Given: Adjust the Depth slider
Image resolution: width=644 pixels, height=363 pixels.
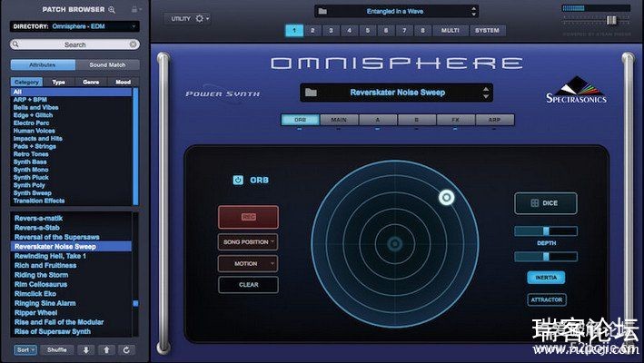Looking at the screenshot, I should point(546,231).
